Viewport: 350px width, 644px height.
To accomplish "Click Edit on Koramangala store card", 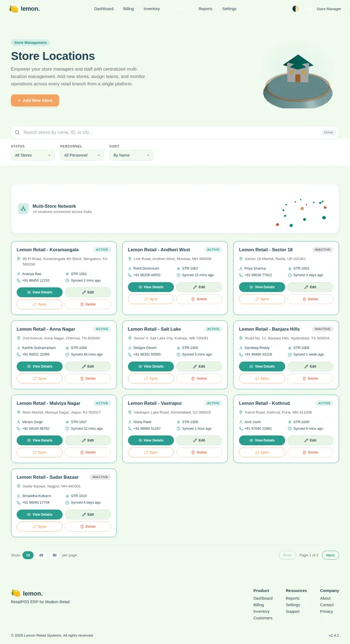I will pyautogui.click(x=88, y=292).
